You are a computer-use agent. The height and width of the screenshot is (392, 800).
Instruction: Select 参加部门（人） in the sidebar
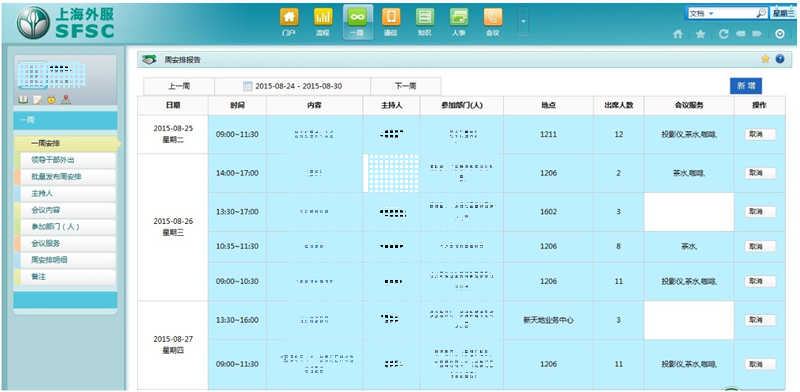tap(65, 227)
